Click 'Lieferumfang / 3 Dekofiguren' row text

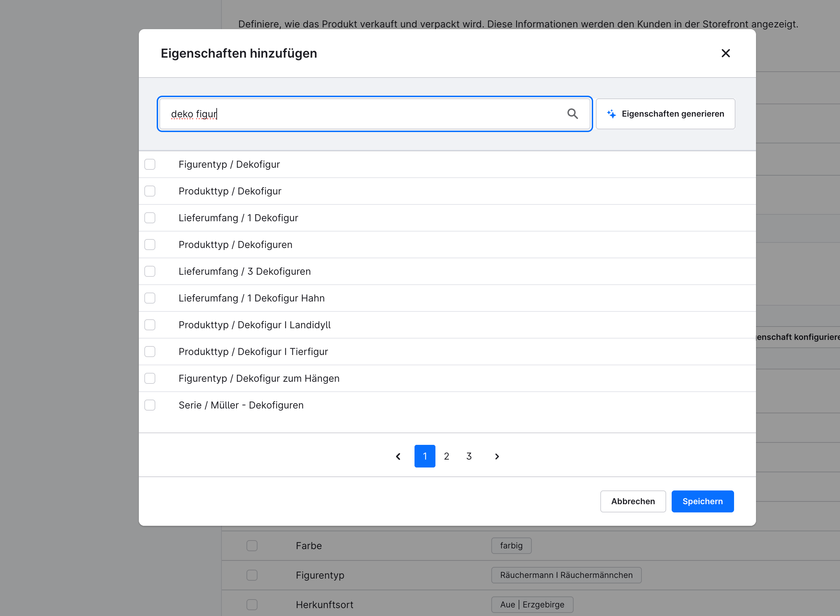pos(244,271)
